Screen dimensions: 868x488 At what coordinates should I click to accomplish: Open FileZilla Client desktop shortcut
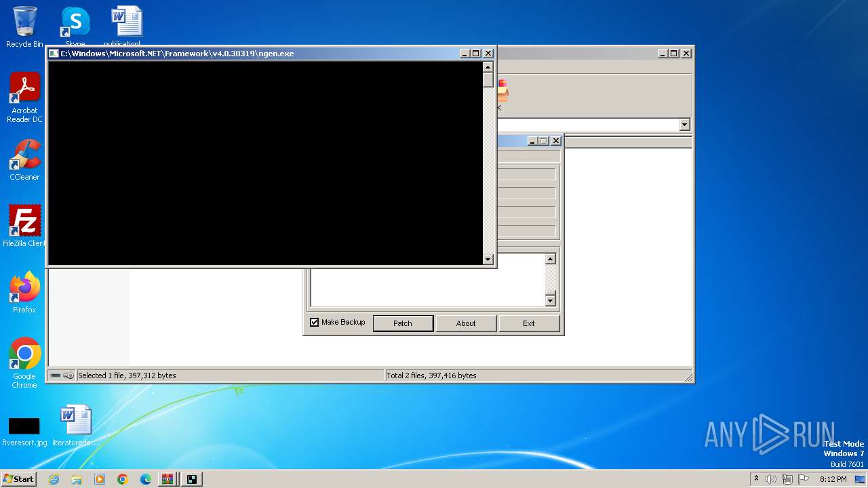24,226
